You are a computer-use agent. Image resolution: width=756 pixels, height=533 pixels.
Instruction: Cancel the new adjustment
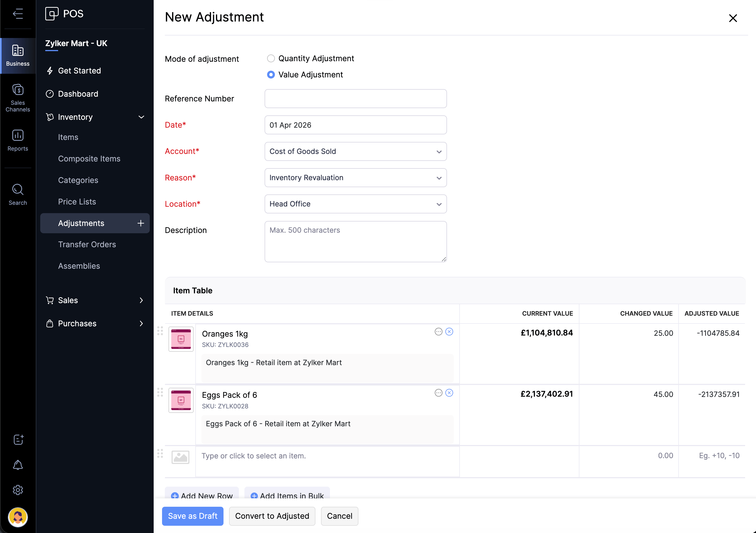coord(339,516)
